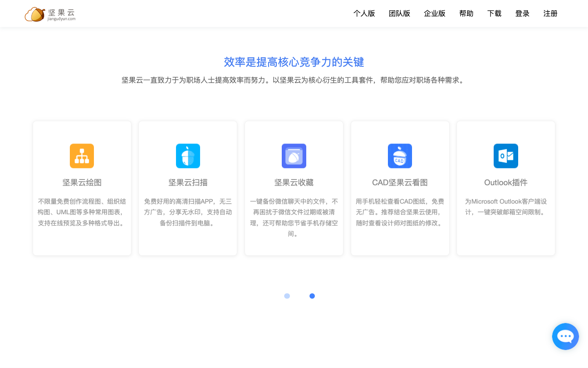The width and height of the screenshot is (588, 368).
Task: Switch to 团队版 in the navigation
Action: 399,13
